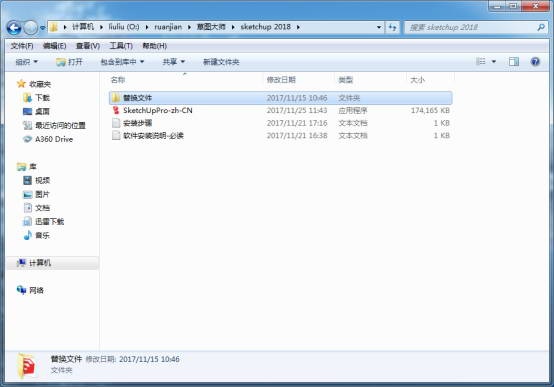Open the 视频 library
The height and width of the screenshot is (387, 554).
36,181
